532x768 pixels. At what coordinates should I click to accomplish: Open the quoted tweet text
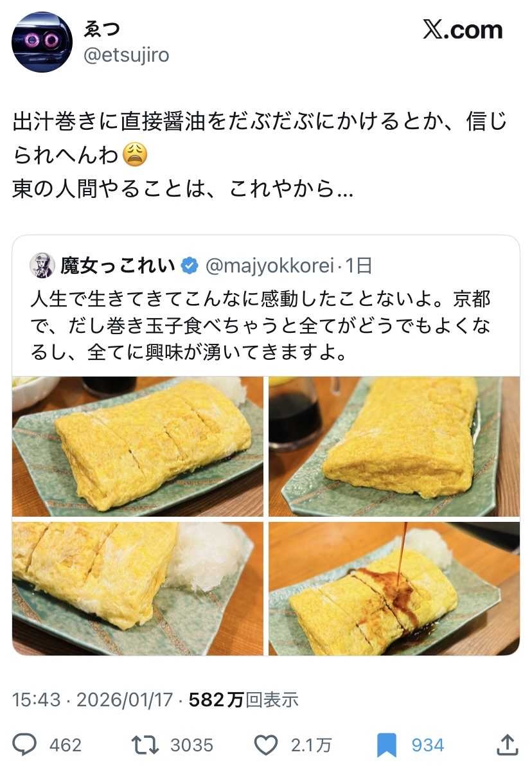coord(260,325)
